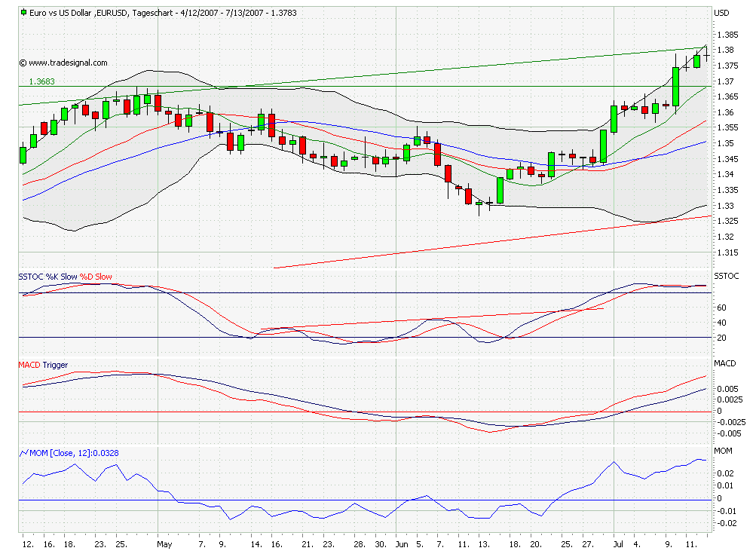Click the 'Jun' month label on the time axis

(x=402, y=544)
